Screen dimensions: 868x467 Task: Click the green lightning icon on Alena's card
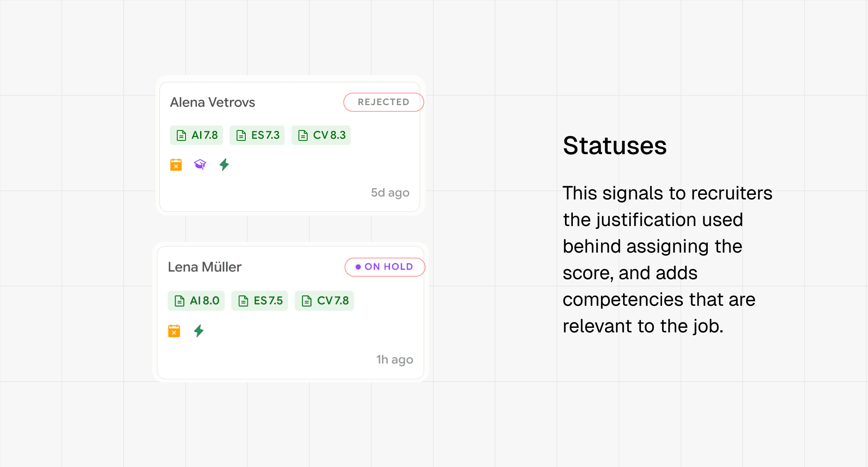click(x=224, y=165)
